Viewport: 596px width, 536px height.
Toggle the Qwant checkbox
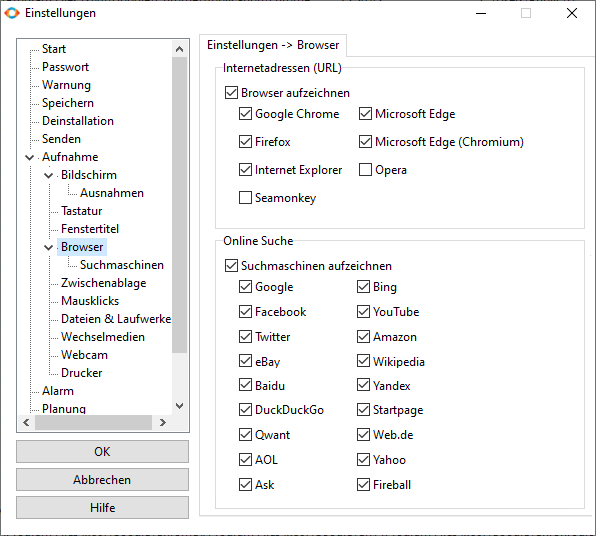click(245, 435)
